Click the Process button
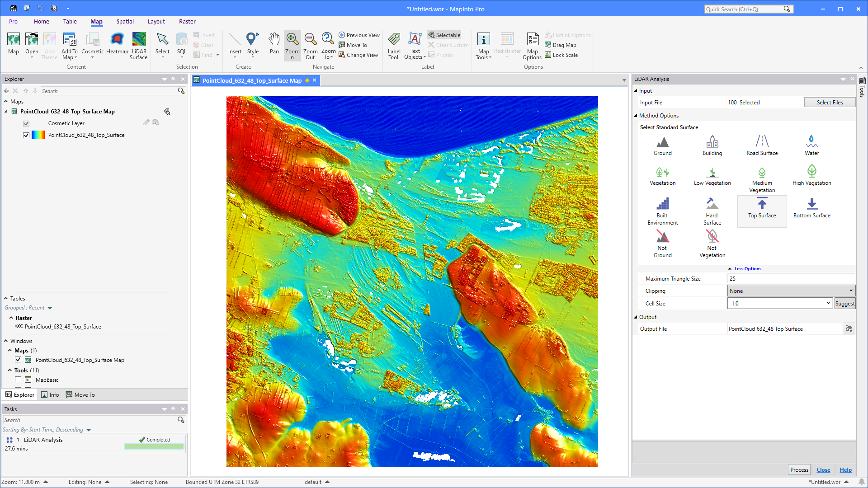 coord(799,469)
